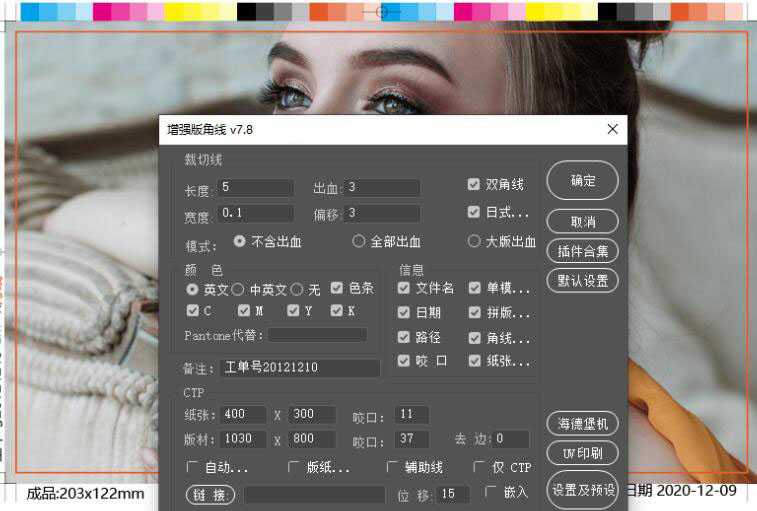
Task: Close the 增强版角线 v7.8 dialog
Action: point(612,129)
